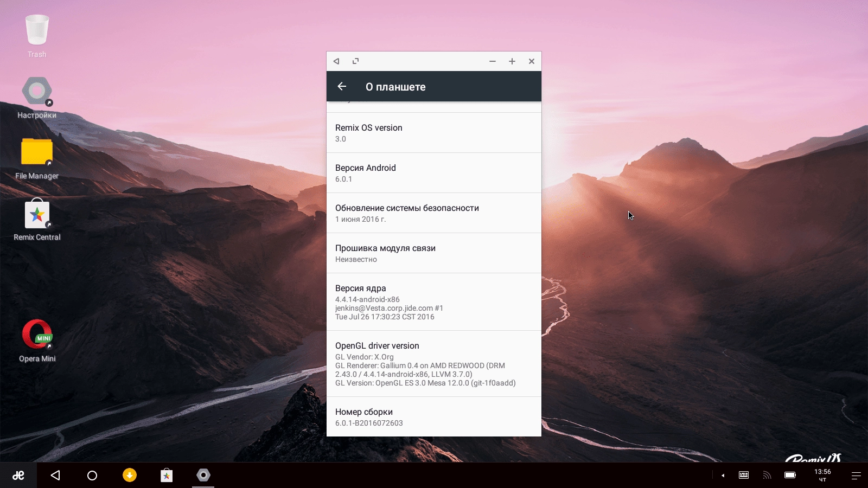Go back using the arrow beside О планшете

pyautogui.click(x=342, y=86)
